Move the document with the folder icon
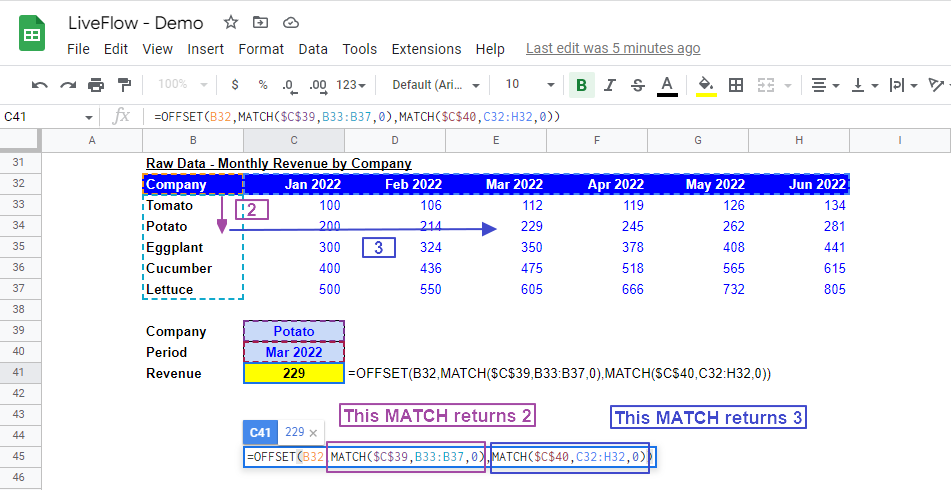This screenshot has width=951, height=490. pos(260,23)
